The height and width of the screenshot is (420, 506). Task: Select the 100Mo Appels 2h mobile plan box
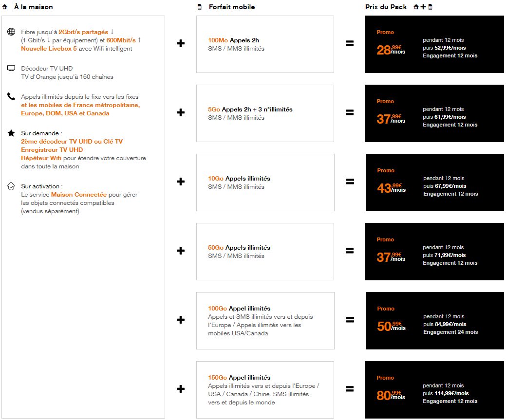(x=265, y=44)
